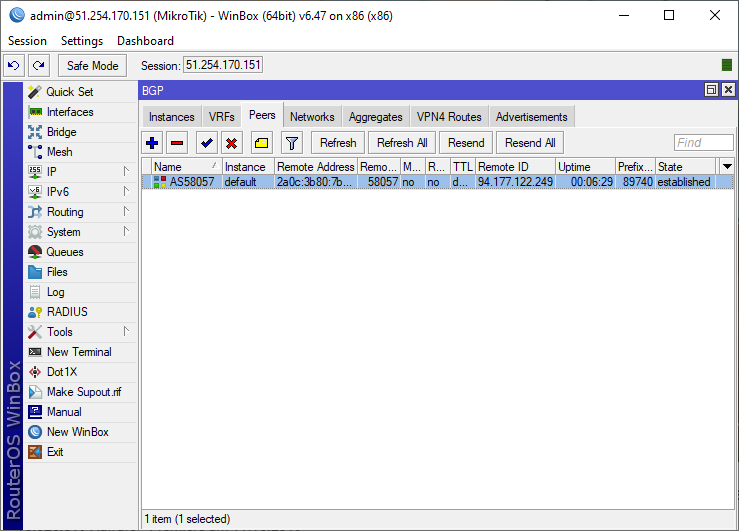
Task: Open the filter funnel icon
Action: point(292,143)
